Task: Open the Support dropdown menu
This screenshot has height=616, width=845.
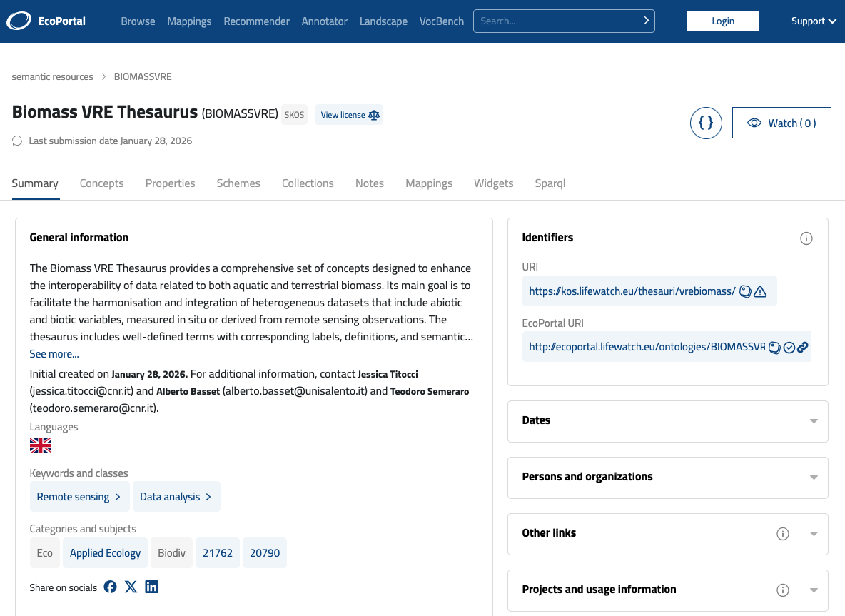Action: pos(814,21)
